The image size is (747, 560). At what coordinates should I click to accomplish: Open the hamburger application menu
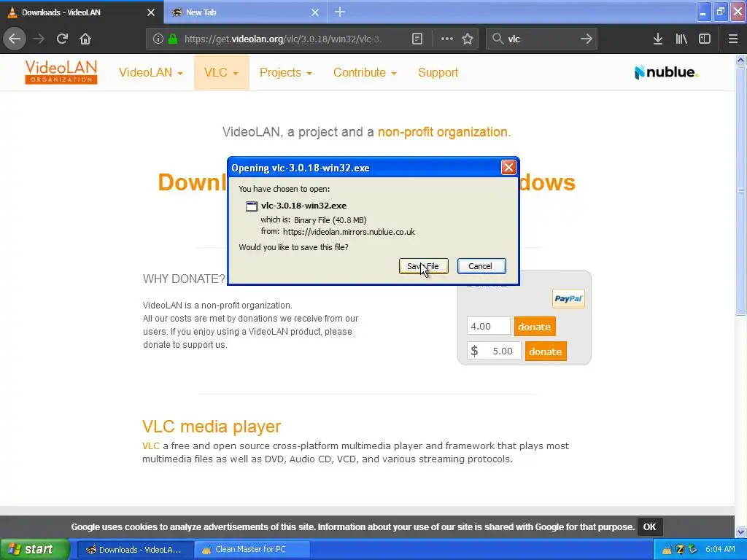coord(733,39)
